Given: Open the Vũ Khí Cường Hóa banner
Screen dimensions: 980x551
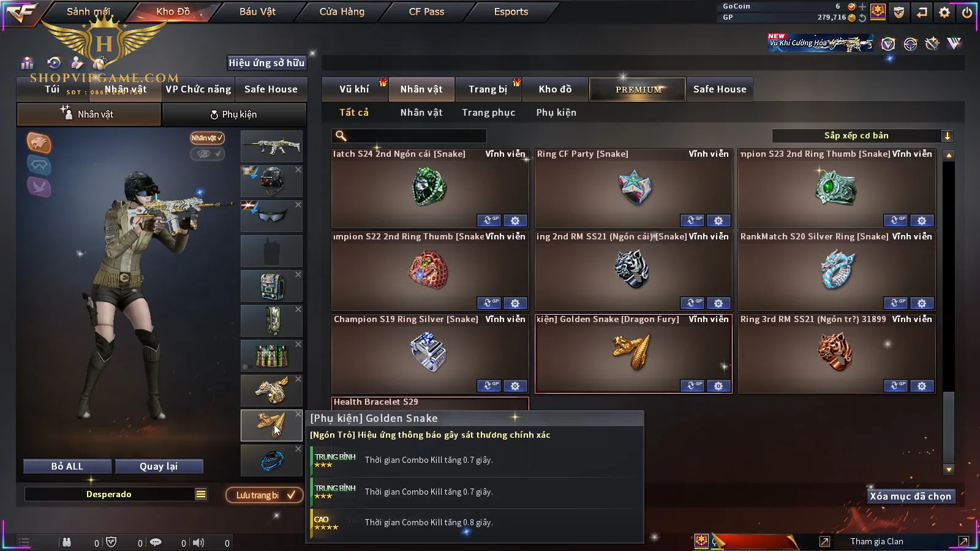Looking at the screenshot, I should [821, 42].
